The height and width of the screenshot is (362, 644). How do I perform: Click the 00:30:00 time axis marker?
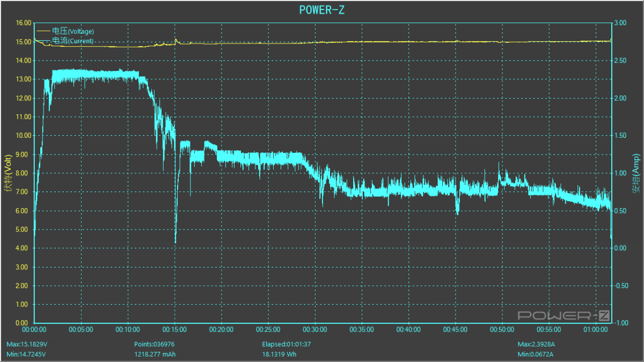[315, 329]
